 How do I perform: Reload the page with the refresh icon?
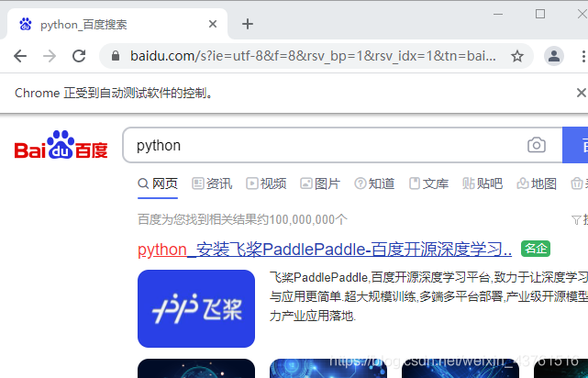click(x=79, y=56)
